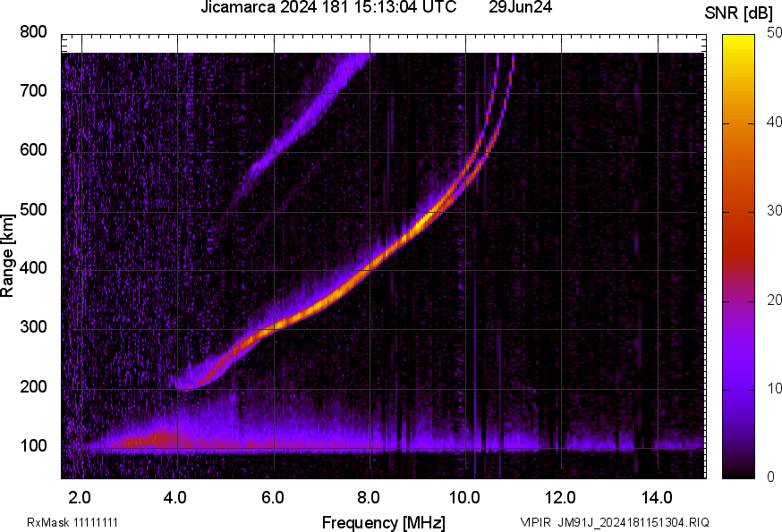Click the y-axis tick label '300'
The height and width of the screenshot is (532, 782).
pyautogui.click(x=33, y=327)
